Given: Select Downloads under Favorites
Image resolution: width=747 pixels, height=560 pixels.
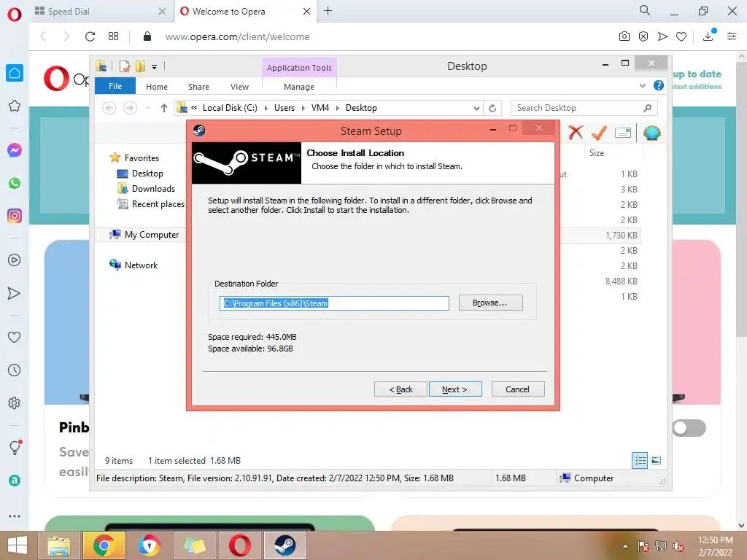Looking at the screenshot, I should point(153,189).
